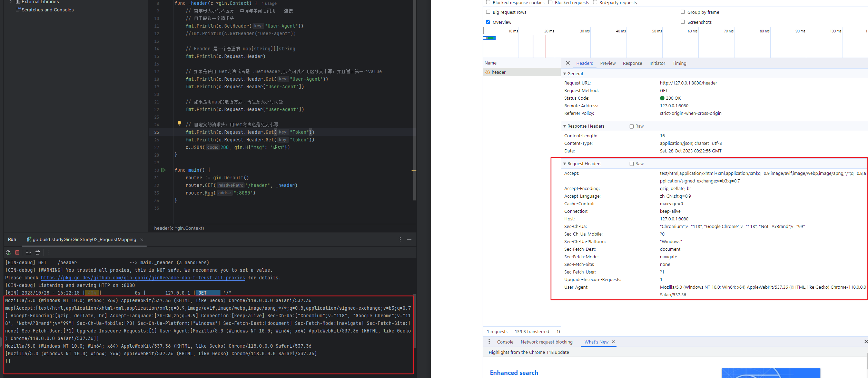The height and width of the screenshot is (378, 868).
Task: Close the go build run tab
Action: 142,240
